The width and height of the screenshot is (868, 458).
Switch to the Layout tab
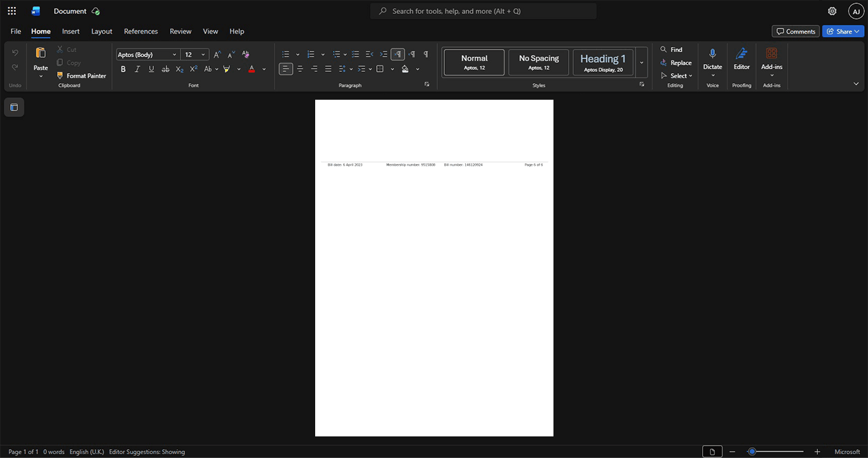click(x=102, y=31)
